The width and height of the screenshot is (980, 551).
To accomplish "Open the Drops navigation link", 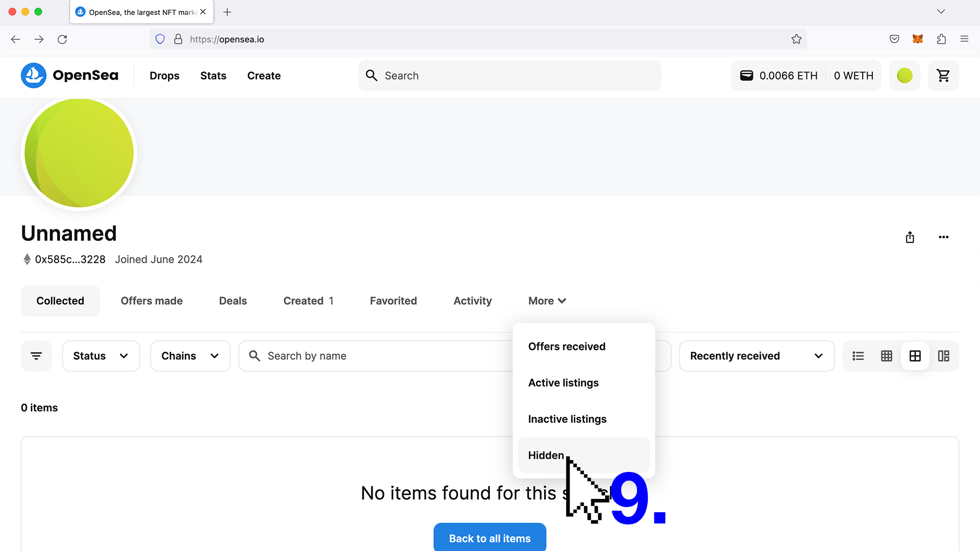I will (x=164, y=76).
